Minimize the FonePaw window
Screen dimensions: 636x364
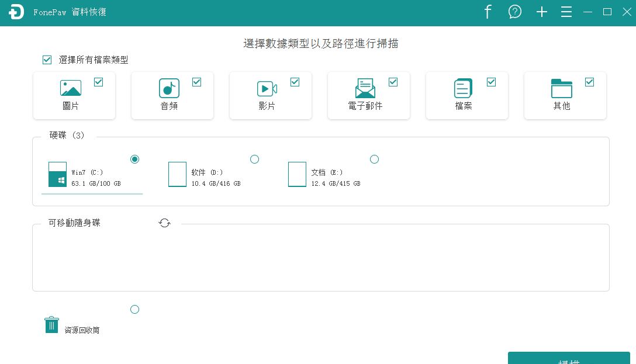point(587,12)
